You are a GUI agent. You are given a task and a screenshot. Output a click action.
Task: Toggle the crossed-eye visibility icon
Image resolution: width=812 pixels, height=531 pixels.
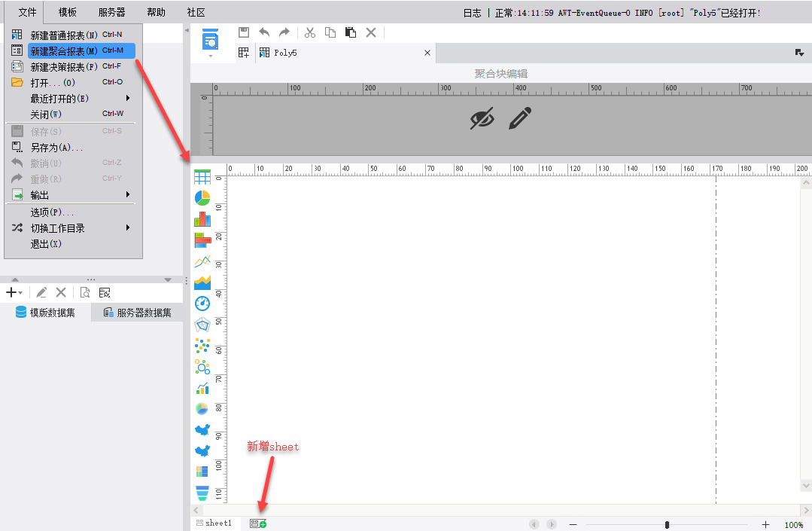(482, 118)
